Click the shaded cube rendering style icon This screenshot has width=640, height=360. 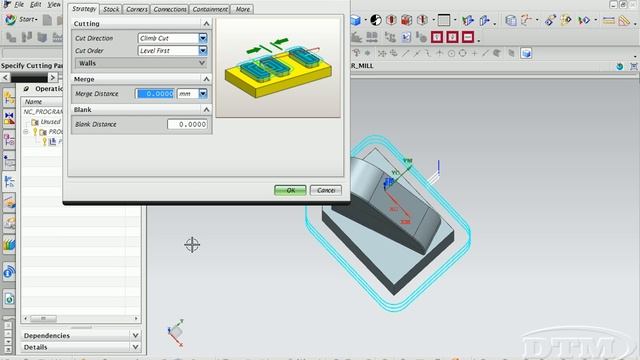click(356, 20)
